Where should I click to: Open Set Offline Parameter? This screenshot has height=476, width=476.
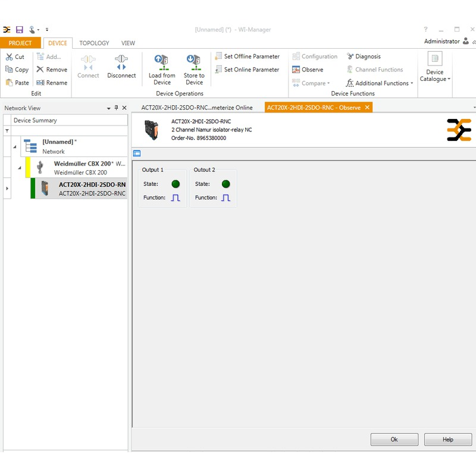pyautogui.click(x=247, y=57)
